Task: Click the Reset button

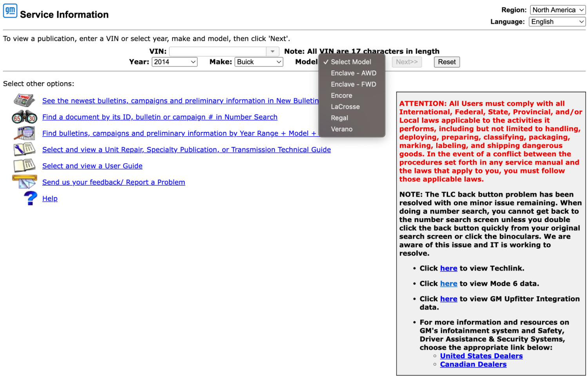Action: [x=447, y=62]
